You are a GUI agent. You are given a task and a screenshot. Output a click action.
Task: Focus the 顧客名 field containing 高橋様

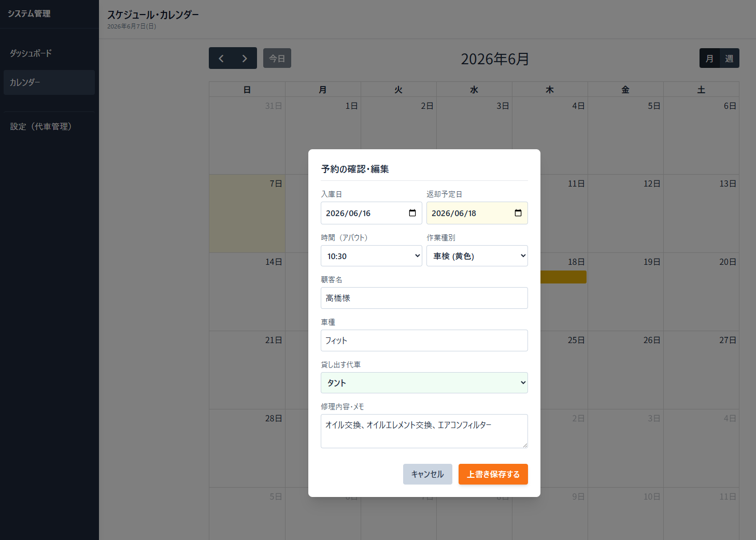(424, 298)
